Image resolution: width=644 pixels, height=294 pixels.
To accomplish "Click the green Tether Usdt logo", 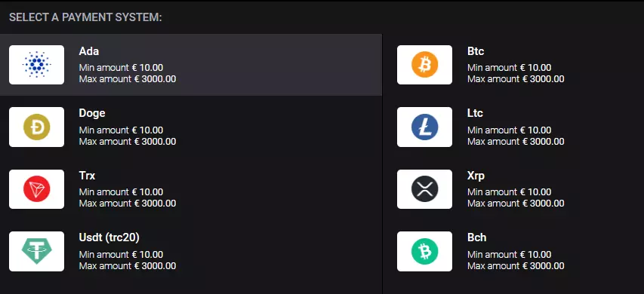I will point(36,251).
